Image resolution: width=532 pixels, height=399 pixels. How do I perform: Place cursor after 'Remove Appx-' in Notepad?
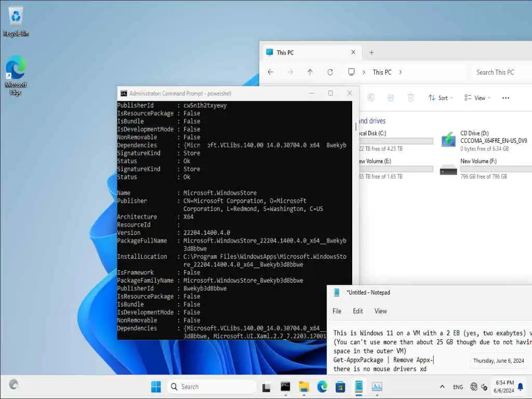(434, 360)
